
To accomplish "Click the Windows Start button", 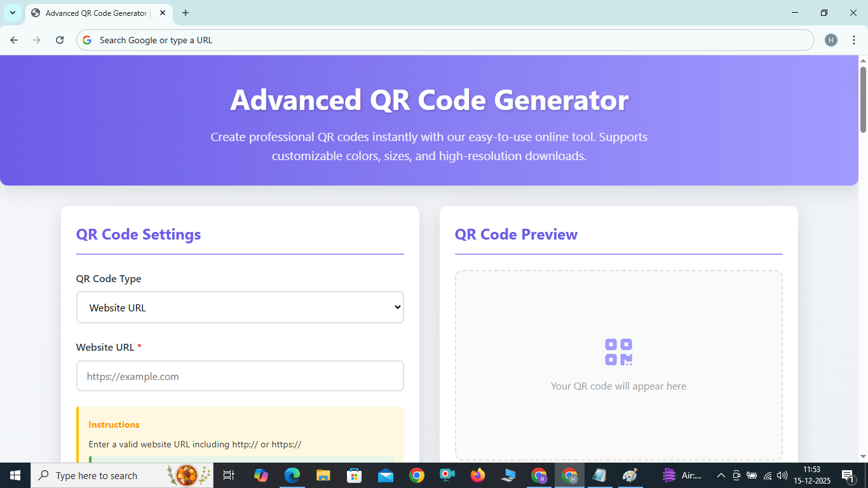I will (x=13, y=475).
